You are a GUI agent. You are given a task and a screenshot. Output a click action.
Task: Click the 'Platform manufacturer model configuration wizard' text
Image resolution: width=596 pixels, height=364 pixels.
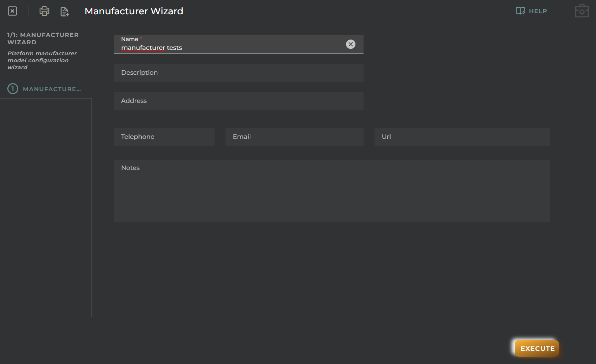pyautogui.click(x=42, y=60)
